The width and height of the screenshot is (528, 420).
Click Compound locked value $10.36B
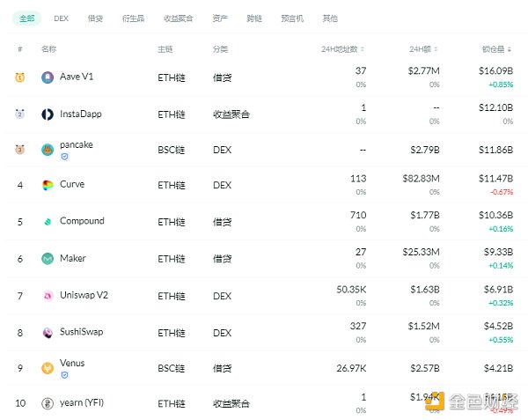tap(495, 215)
